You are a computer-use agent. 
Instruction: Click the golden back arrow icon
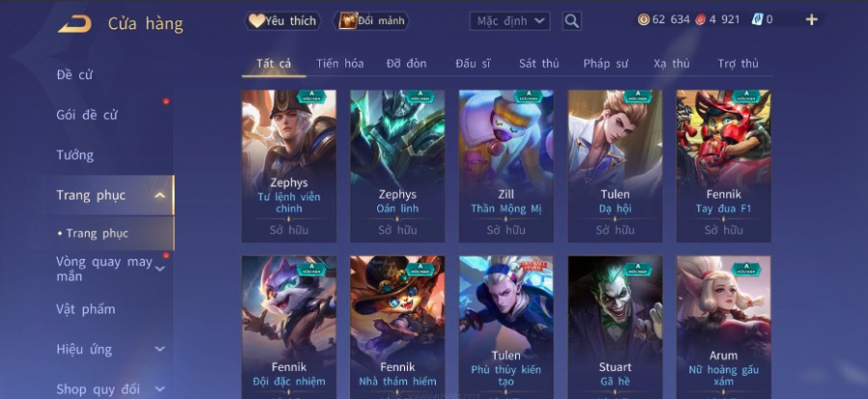click(74, 24)
